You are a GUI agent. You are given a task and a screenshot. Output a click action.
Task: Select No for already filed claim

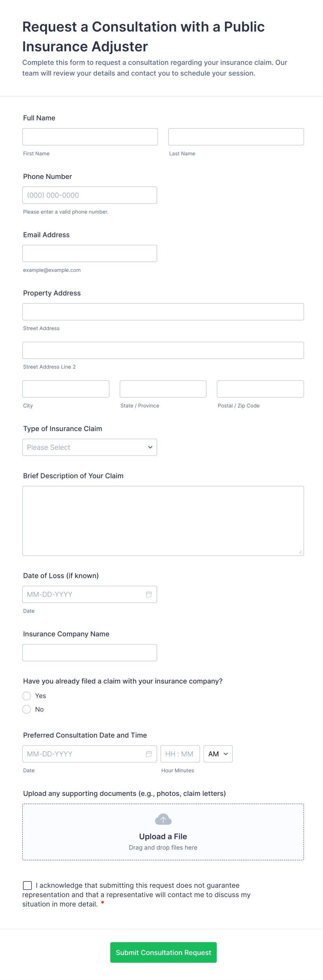[x=27, y=709]
